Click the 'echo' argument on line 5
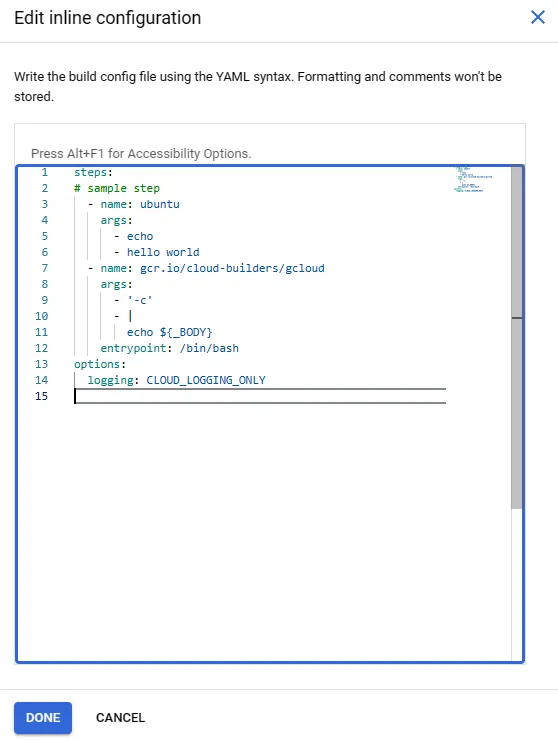 [140, 236]
